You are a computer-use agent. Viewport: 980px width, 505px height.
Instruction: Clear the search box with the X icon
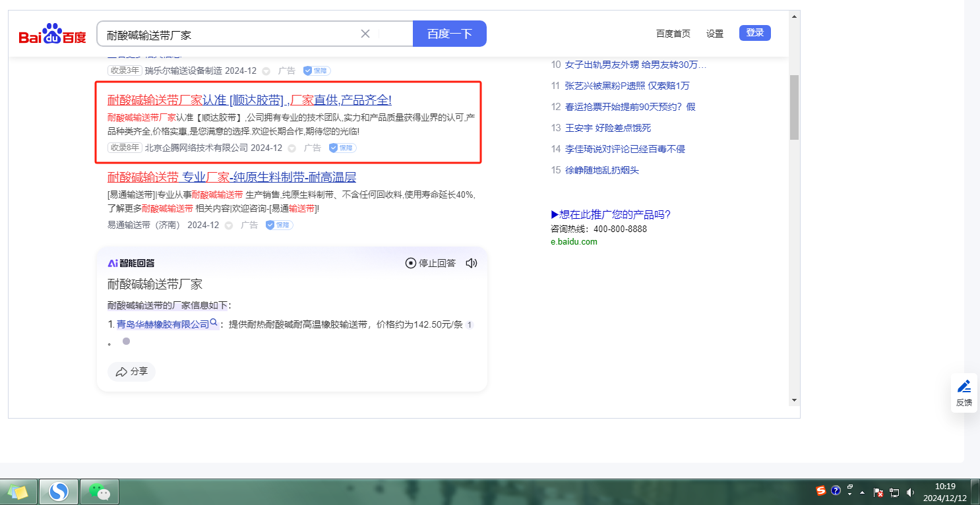coord(365,34)
